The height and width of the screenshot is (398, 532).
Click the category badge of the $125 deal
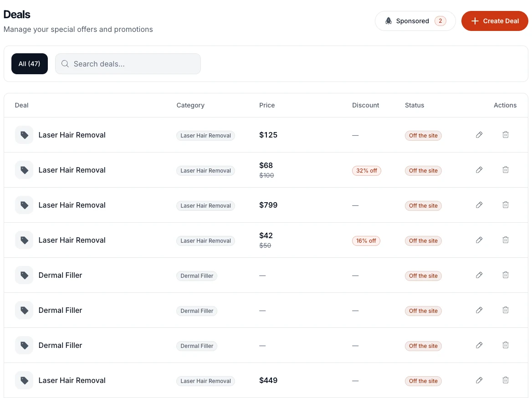205,136
